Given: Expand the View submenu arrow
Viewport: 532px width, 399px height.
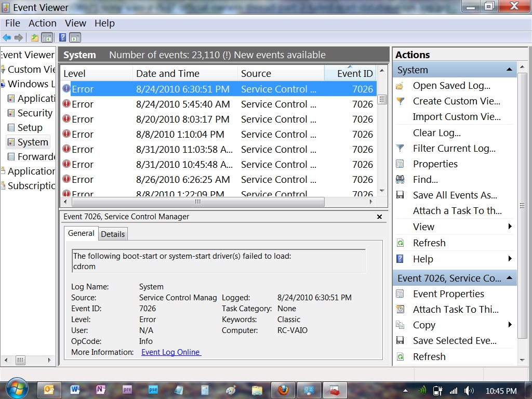Looking at the screenshot, I should pos(510,227).
